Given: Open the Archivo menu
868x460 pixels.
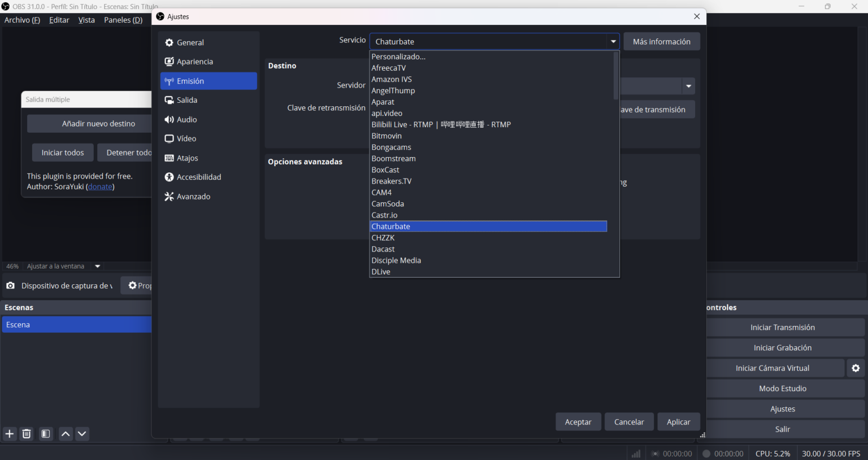Looking at the screenshot, I should coord(22,20).
